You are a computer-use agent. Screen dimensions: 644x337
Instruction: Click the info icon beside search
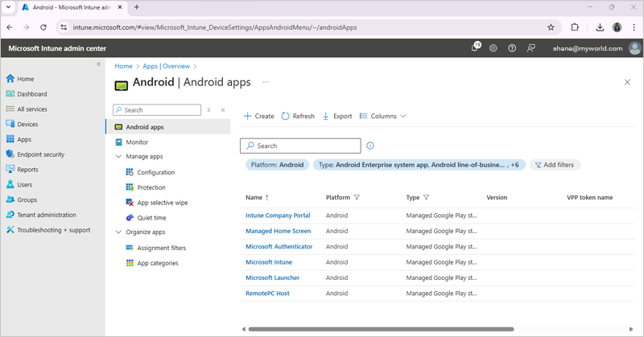(x=370, y=146)
